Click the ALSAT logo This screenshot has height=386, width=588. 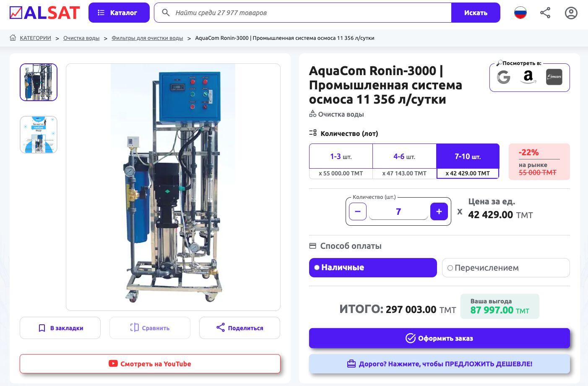point(44,13)
